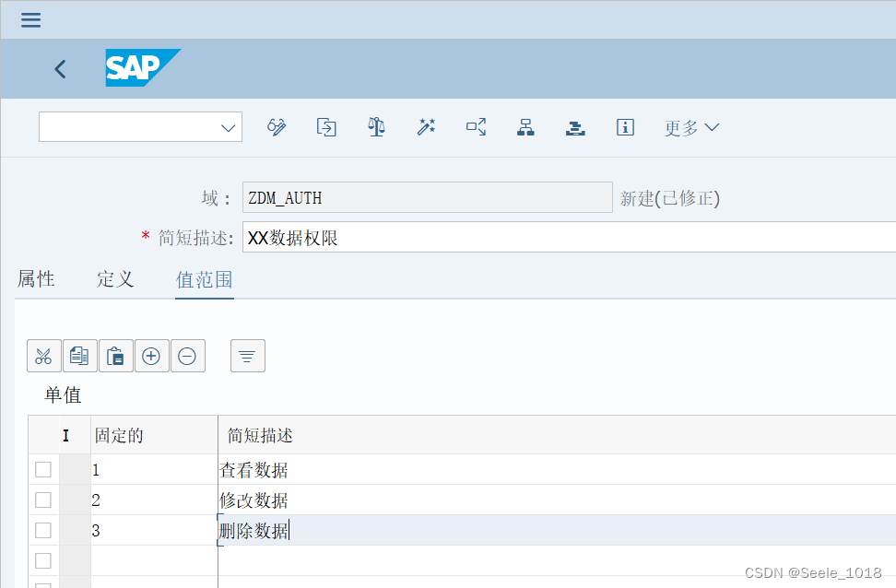Viewport: 896px width, 588px height.
Task: Click the information icon on toolbar
Action: [x=625, y=127]
